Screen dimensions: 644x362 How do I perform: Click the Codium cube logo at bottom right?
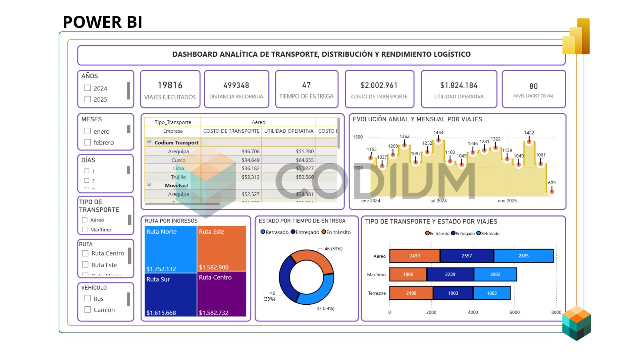(577, 323)
